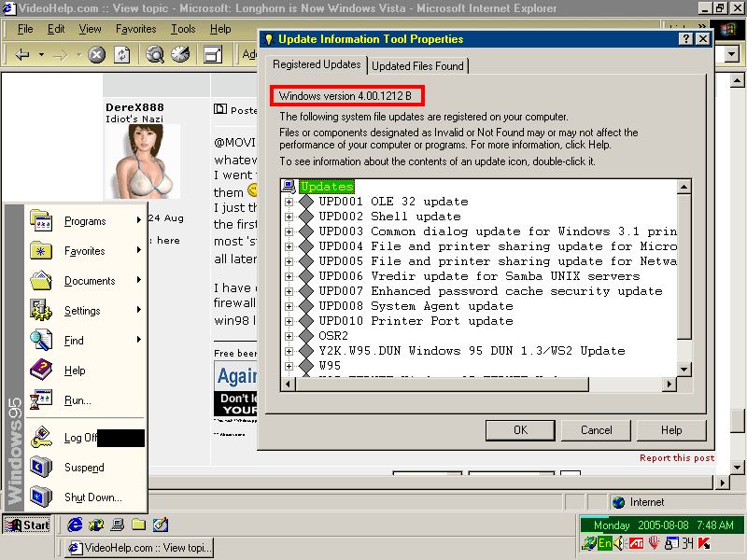This screenshot has height=560, width=747.
Task: Click the updates list scroll-down arrow
Action: (684, 369)
